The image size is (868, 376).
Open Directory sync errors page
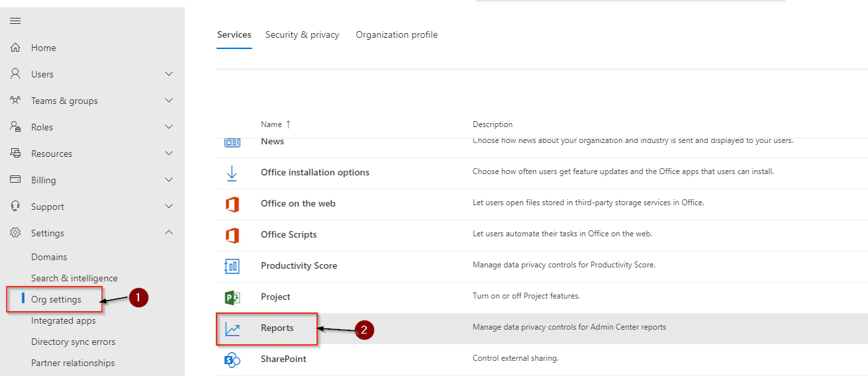click(x=73, y=342)
